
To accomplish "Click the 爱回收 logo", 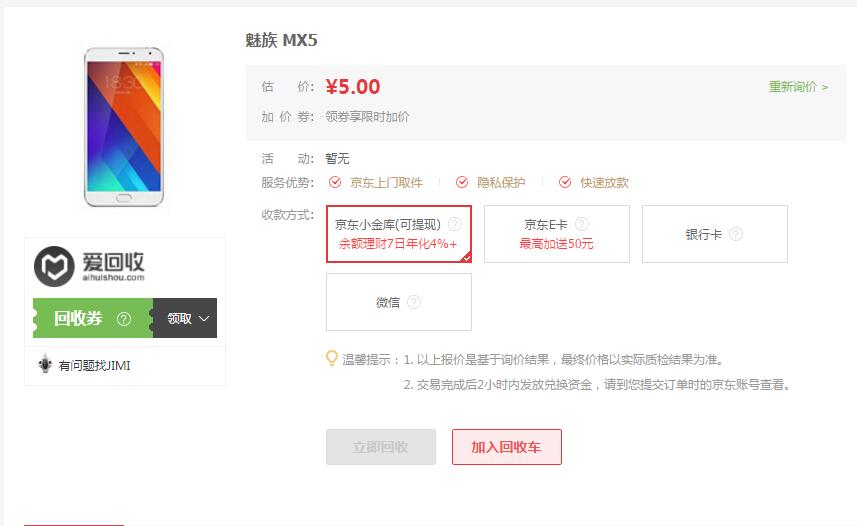I will coord(89,266).
